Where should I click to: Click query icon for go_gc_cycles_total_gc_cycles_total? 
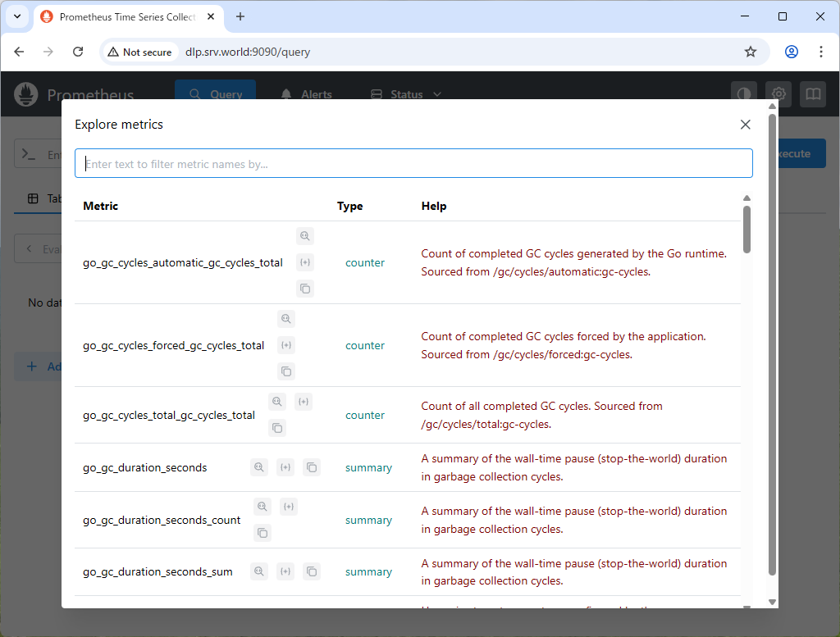pyautogui.click(x=277, y=402)
